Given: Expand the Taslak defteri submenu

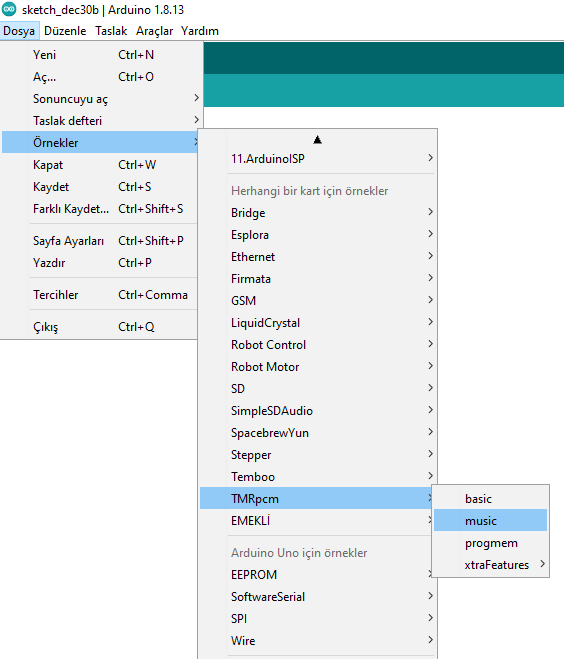Looking at the screenshot, I should pyautogui.click(x=100, y=121).
